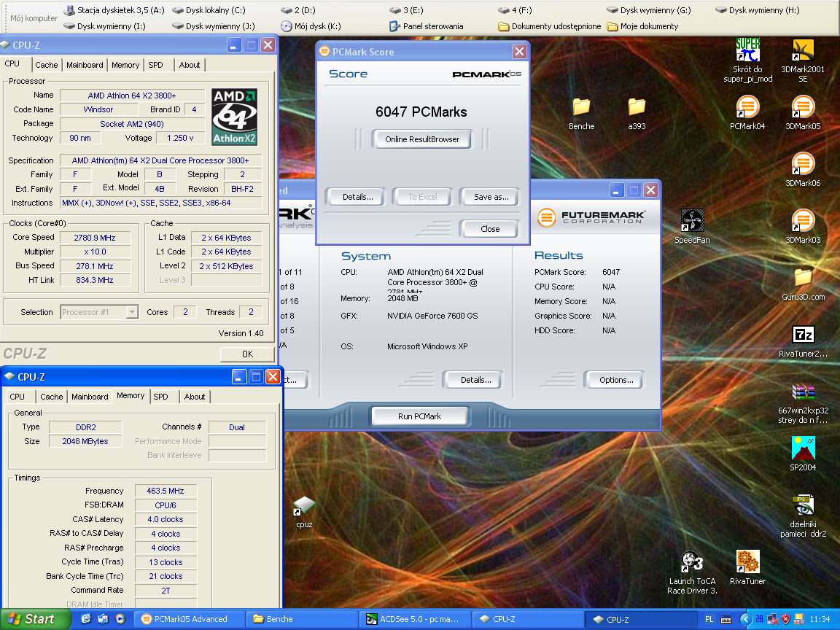This screenshot has height=630, width=840.
Task: Switch to CPU tab in lower CPU-Z
Action: (17, 397)
